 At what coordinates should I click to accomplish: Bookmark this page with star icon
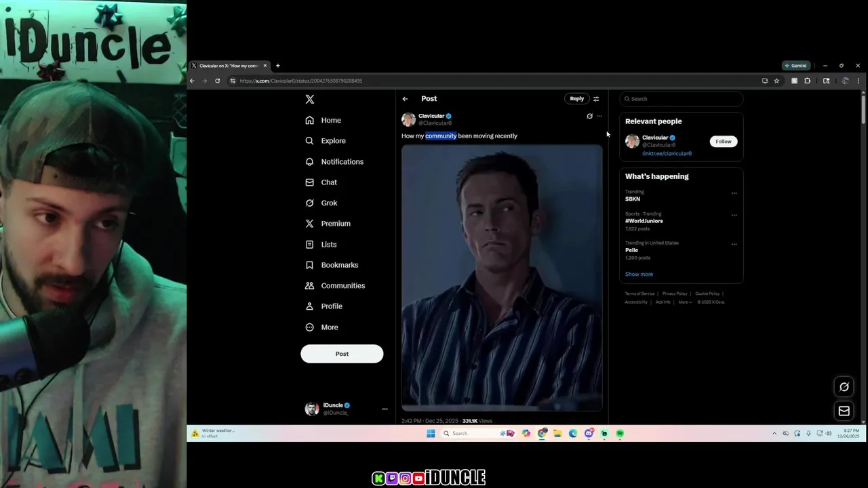pyautogui.click(x=776, y=81)
